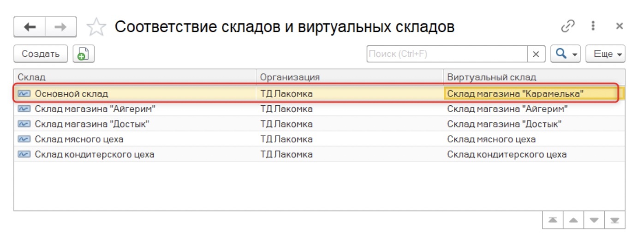Expand the Еще menu

(x=605, y=54)
